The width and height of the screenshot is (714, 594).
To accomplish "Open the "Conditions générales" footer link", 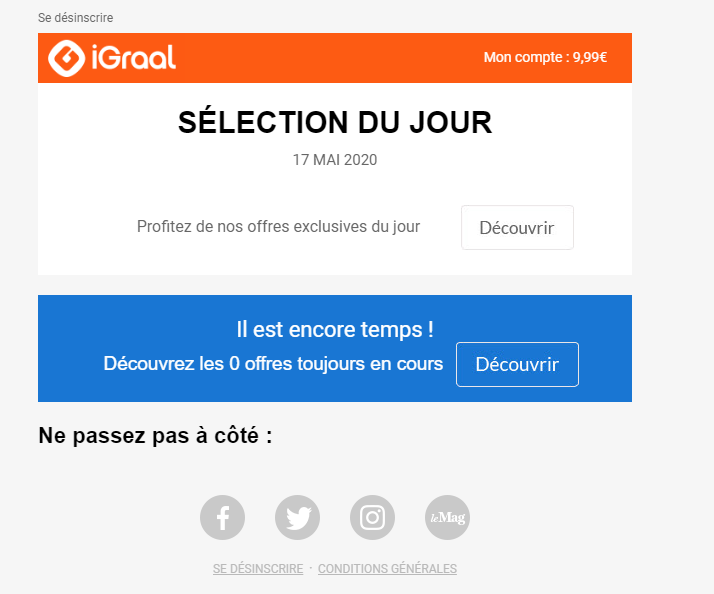I will [x=387, y=569].
